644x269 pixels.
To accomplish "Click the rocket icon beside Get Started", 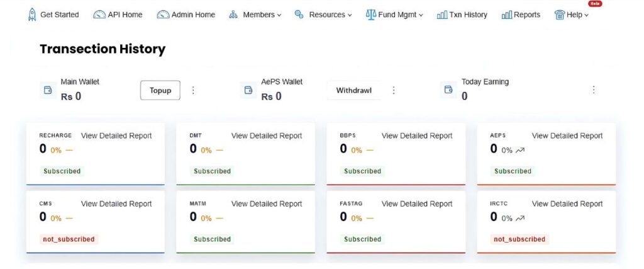I will [x=32, y=14].
